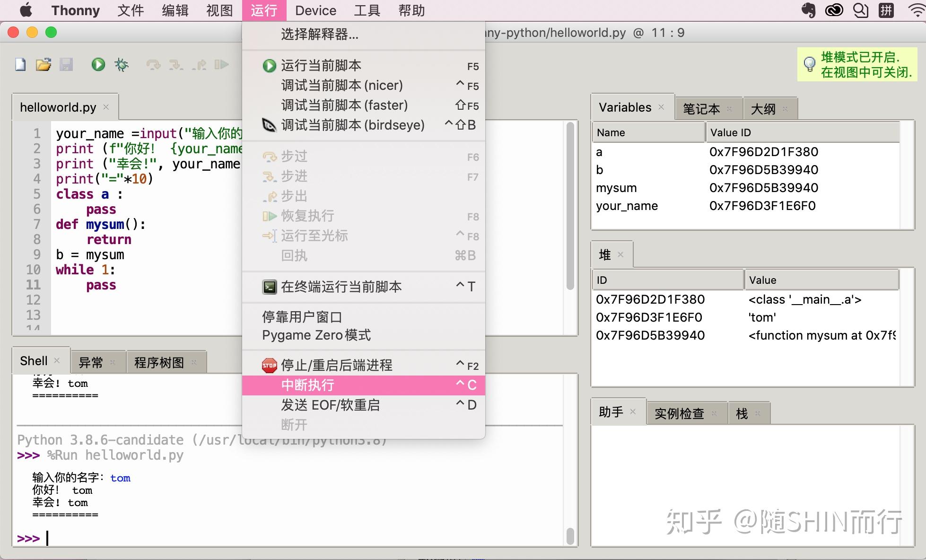
Task: Open the Device menu
Action: [x=315, y=10]
